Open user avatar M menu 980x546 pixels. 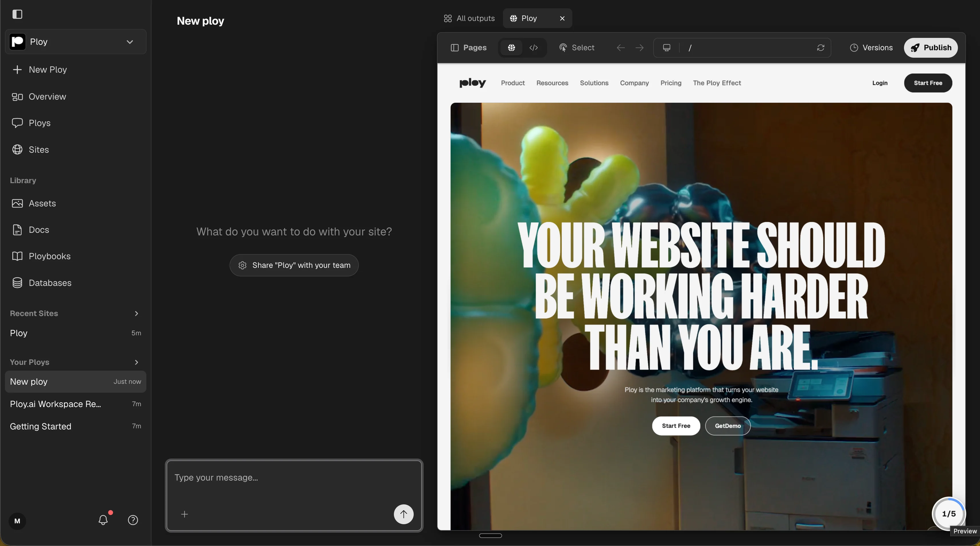click(x=17, y=521)
